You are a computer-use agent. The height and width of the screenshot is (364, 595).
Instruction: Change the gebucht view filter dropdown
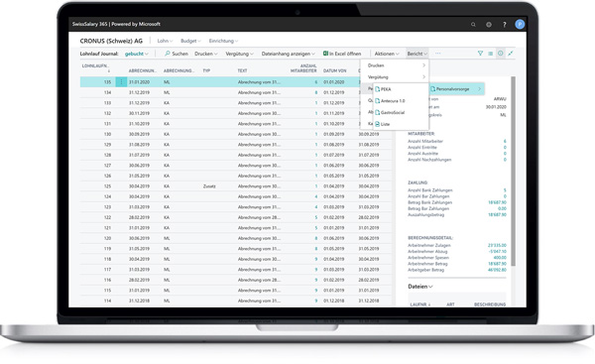coord(137,54)
